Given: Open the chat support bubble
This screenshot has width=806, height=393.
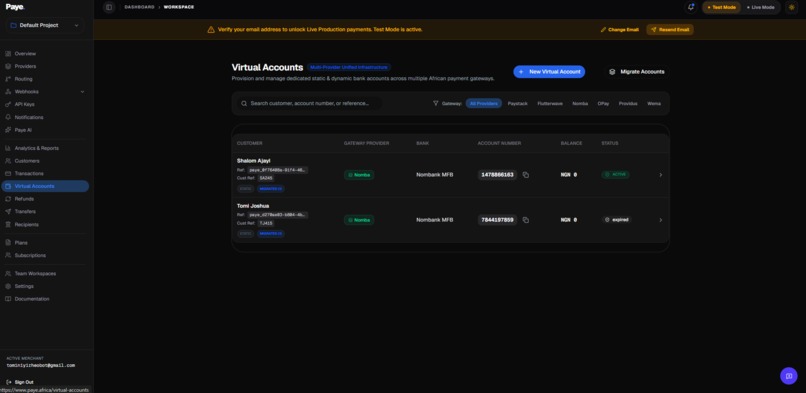Looking at the screenshot, I should pos(789,376).
